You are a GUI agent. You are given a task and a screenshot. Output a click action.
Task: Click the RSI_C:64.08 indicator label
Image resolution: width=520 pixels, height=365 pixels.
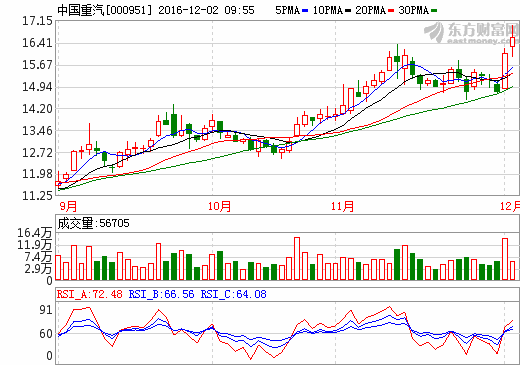click(233, 294)
